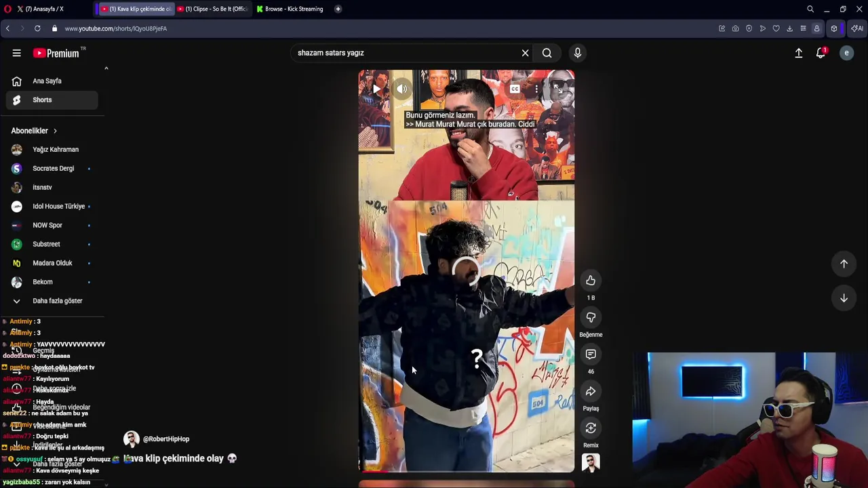Open the browser snapshot camera icon
Image resolution: width=868 pixels, height=488 pixels.
pyautogui.click(x=735, y=28)
